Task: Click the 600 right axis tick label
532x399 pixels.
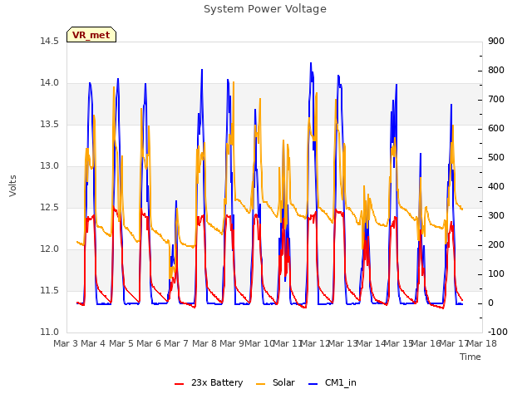Action: pos(496,129)
